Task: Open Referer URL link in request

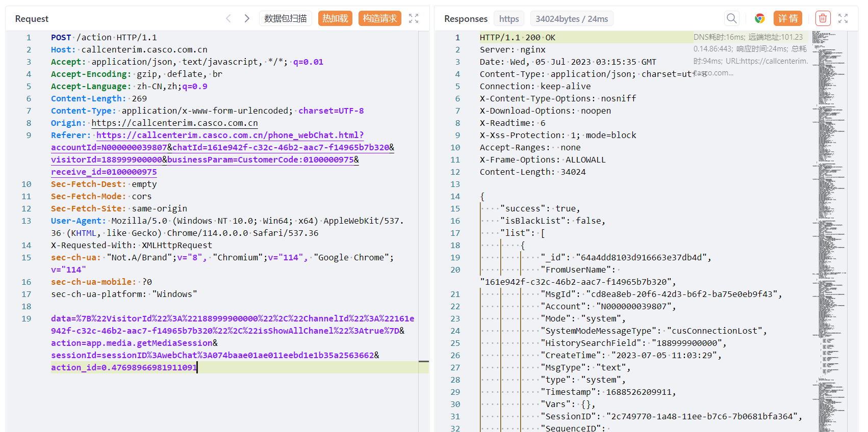Action: pos(222,153)
